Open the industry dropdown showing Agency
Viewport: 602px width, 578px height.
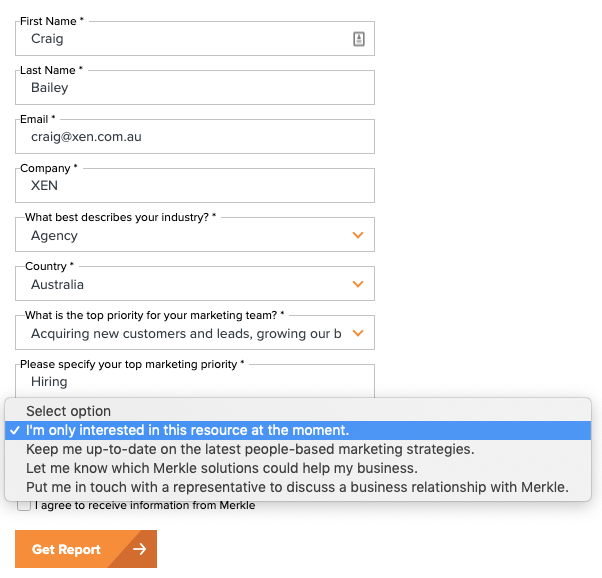(x=185, y=236)
